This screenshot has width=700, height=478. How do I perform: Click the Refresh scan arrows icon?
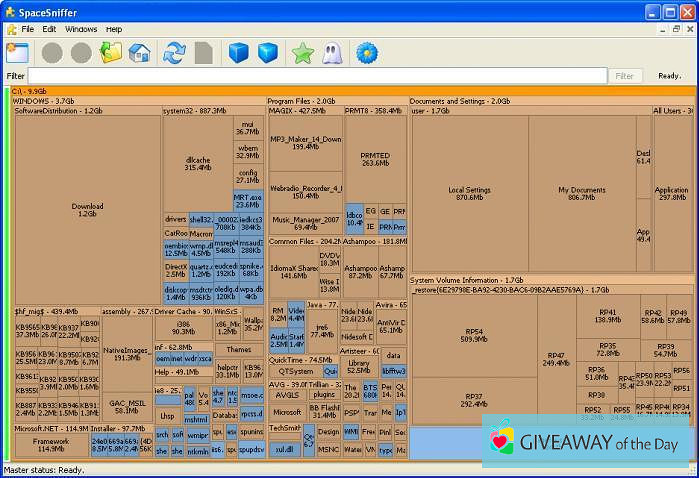point(175,52)
